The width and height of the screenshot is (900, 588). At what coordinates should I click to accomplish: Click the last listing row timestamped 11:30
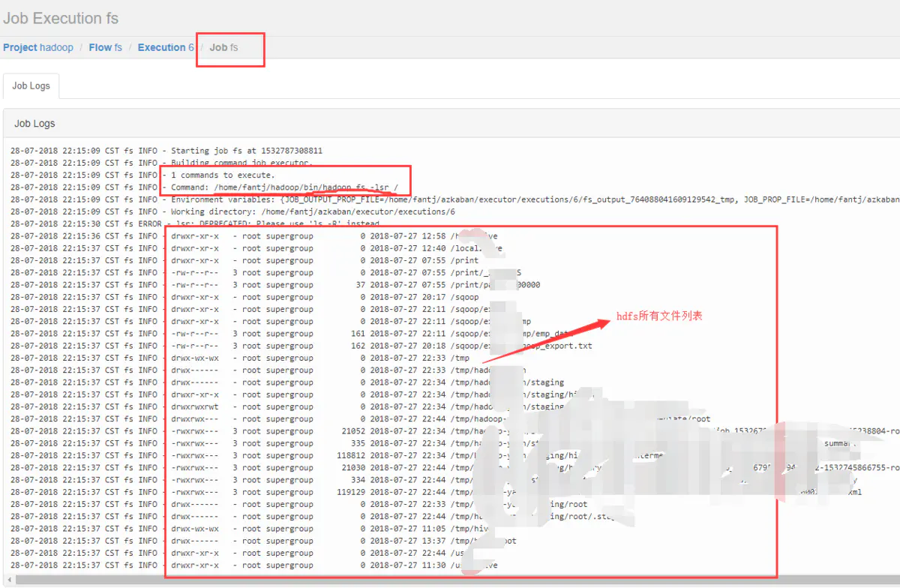point(254,565)
